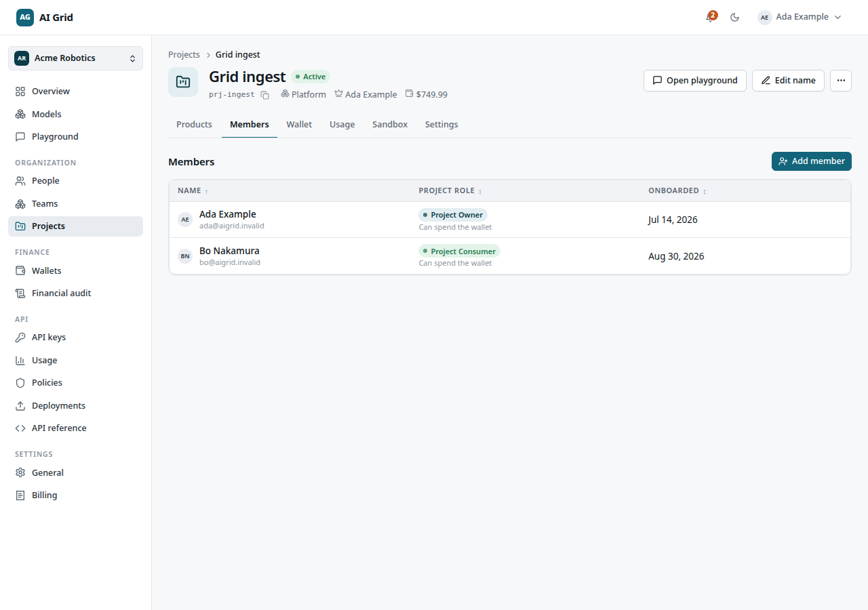868x610 pixels.
Task: Open Playground in the sidebar
Action: [75, 136]
